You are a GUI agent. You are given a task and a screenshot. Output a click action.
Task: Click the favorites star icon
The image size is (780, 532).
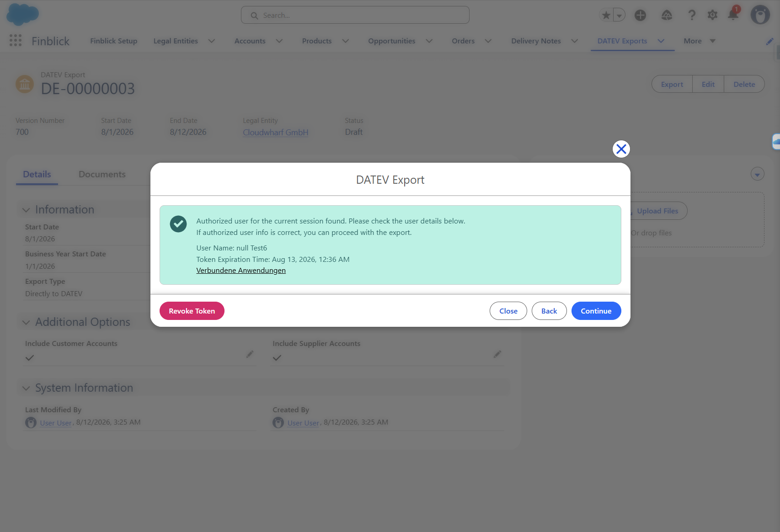pos(606,16)
